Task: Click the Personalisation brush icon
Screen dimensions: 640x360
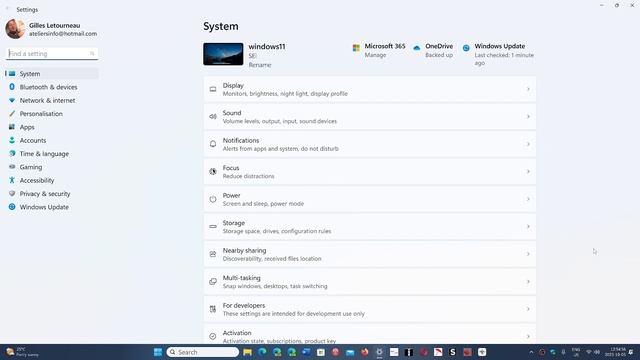Action: [12, 113]
